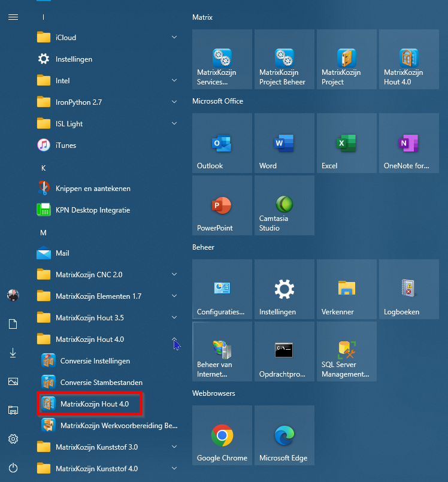Image resolution: width=448 pixels, height=482 pixels.
Task: Open the PowerPoint tile
Action: 222,205
